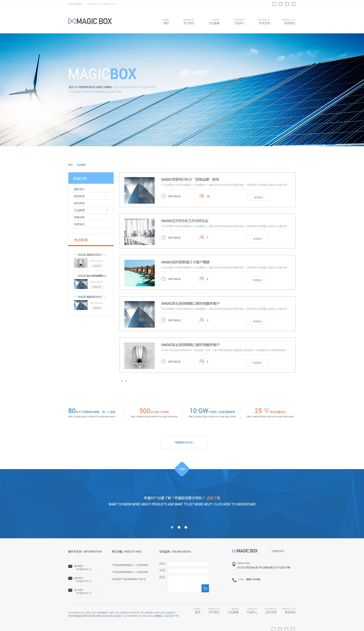This screenshot has width=364, height=631.
Task: Click the MAGIC BOX header logo
Action: (90, 21)
